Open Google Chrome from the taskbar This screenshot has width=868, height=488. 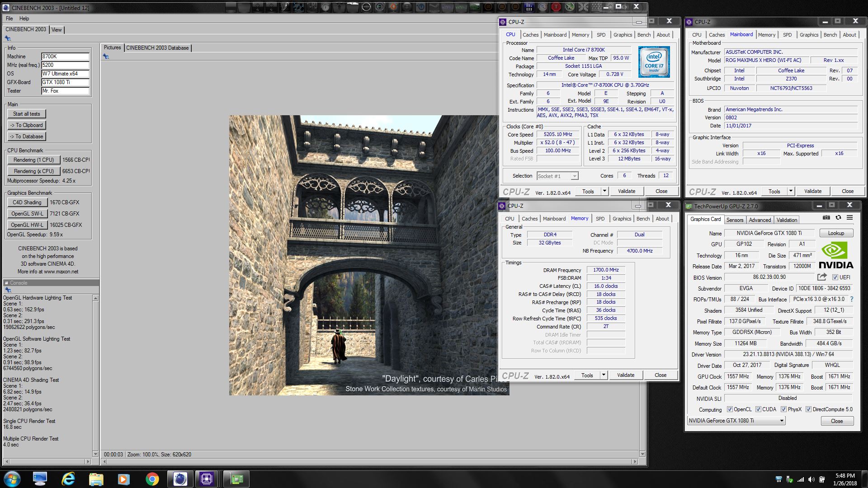point(152,479)
